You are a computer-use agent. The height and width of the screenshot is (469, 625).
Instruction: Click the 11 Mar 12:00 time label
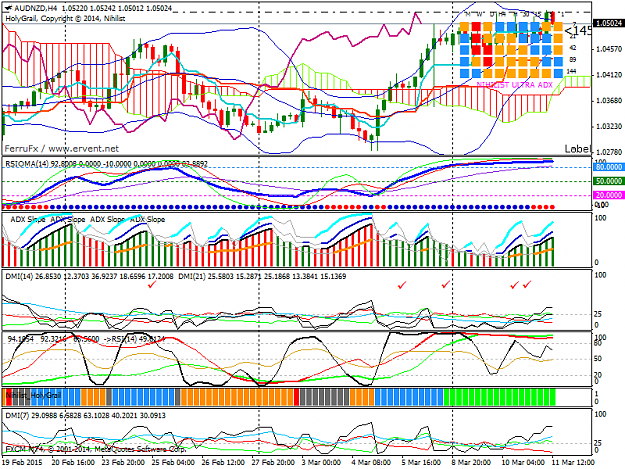573,463
